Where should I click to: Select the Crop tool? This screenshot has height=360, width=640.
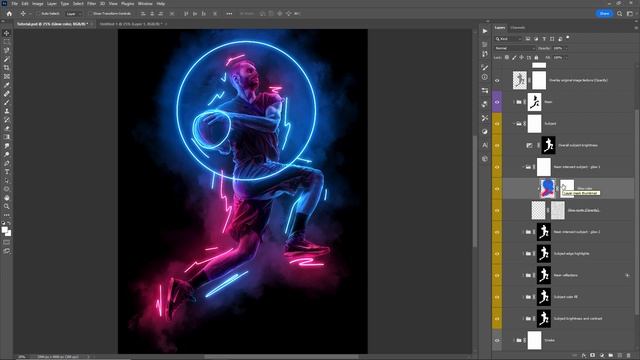coord(7,68)
